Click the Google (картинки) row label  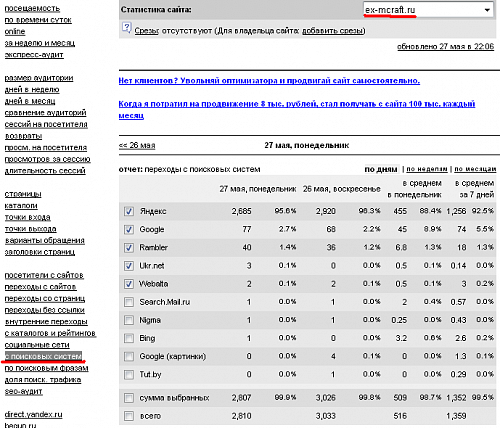tap(173, 356)
